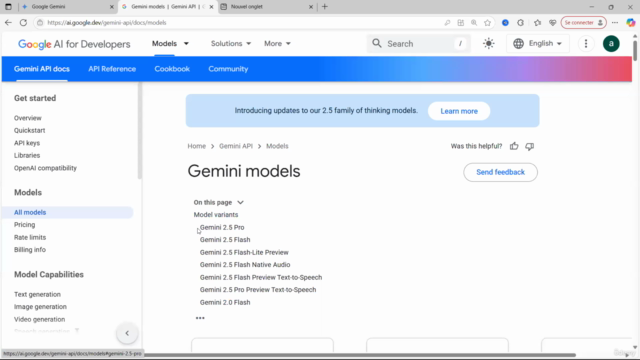The image size is (640, 360).
Task: Open the favorites list icon
Action: [x=537, y=23]
